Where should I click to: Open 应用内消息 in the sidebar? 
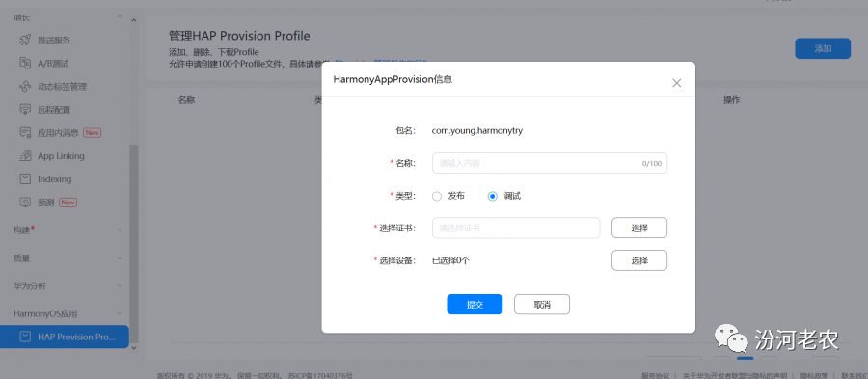click(x=58, y=133)
